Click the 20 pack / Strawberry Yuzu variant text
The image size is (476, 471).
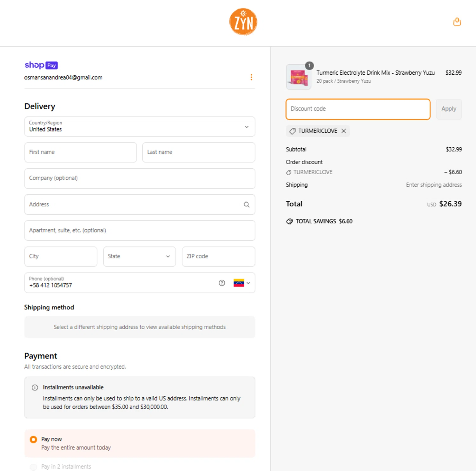pyautogui.click(x=344, y=81)
